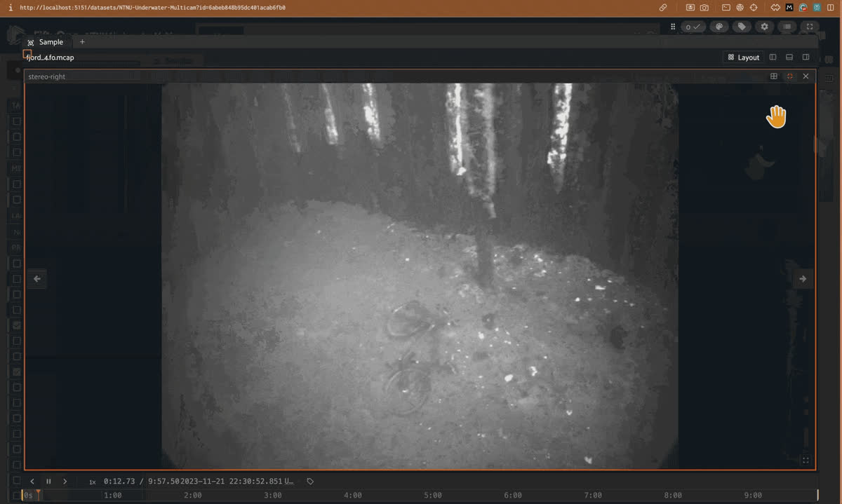Click the drag handle dots in the modal toolbar
Screen dimensions: 842x504
[673, 27]
